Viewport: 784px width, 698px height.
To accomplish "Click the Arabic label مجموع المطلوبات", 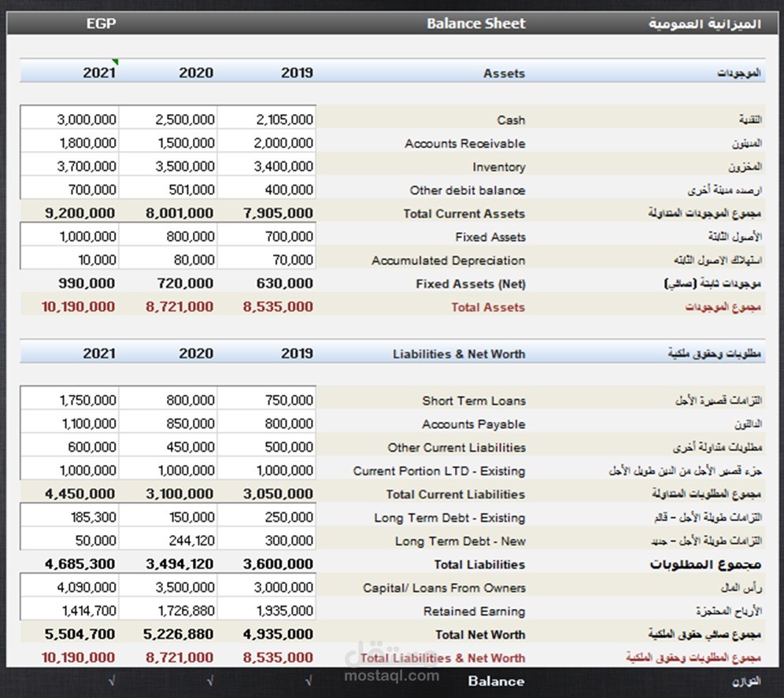I will coord(705,564).
